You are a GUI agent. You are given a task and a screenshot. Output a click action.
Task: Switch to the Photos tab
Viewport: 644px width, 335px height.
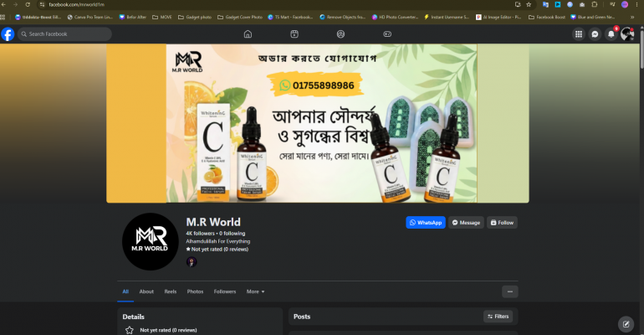point(195,291)
